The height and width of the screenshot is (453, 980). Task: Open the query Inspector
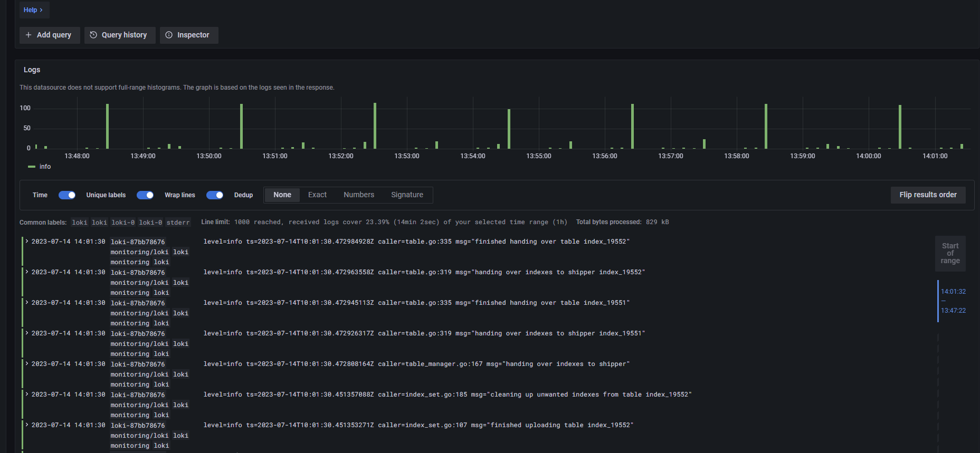(x=189, y=35)
